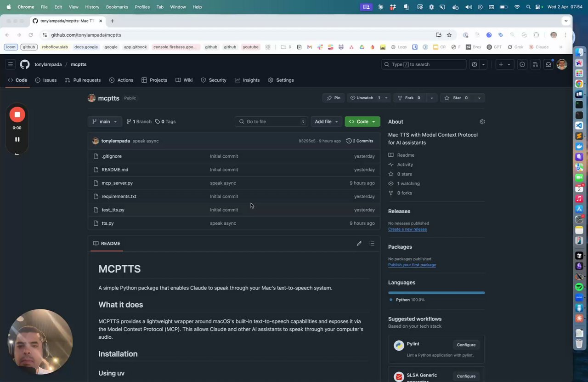Open Trash in the Dock
Screen dimensions: 588x382
coord(579,343)
